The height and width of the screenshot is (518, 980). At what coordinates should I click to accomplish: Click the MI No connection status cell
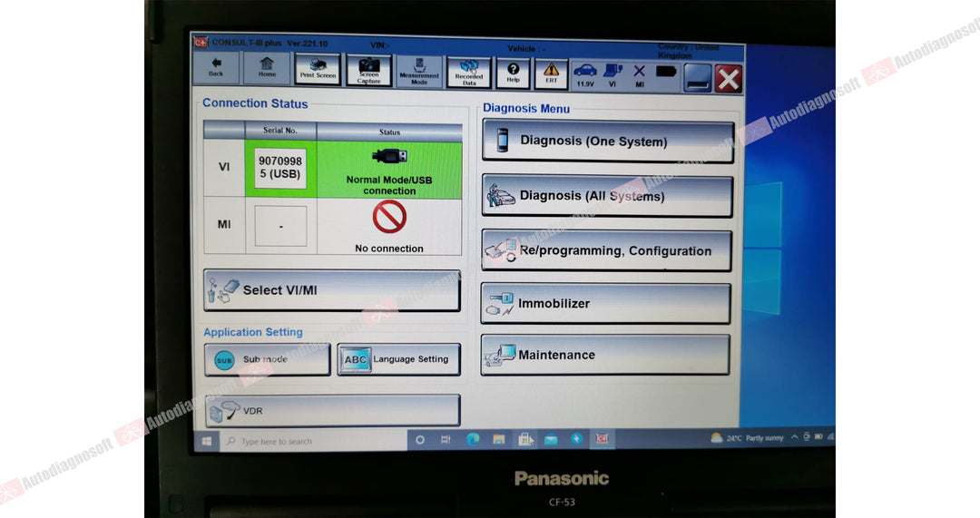pos(389,227)
